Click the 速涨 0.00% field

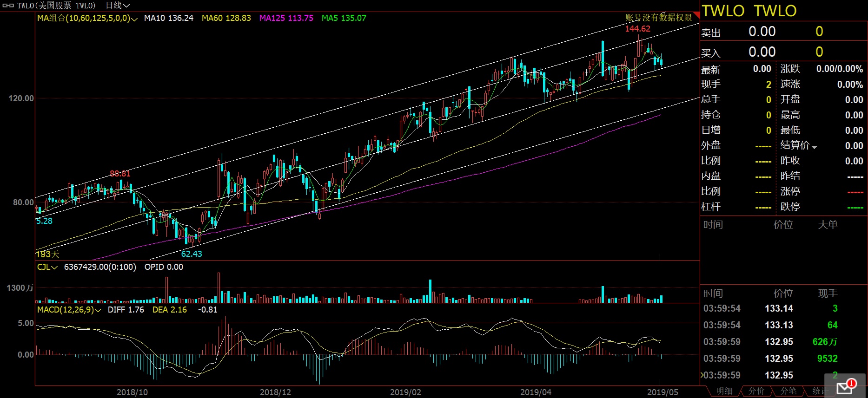point(822,85)
